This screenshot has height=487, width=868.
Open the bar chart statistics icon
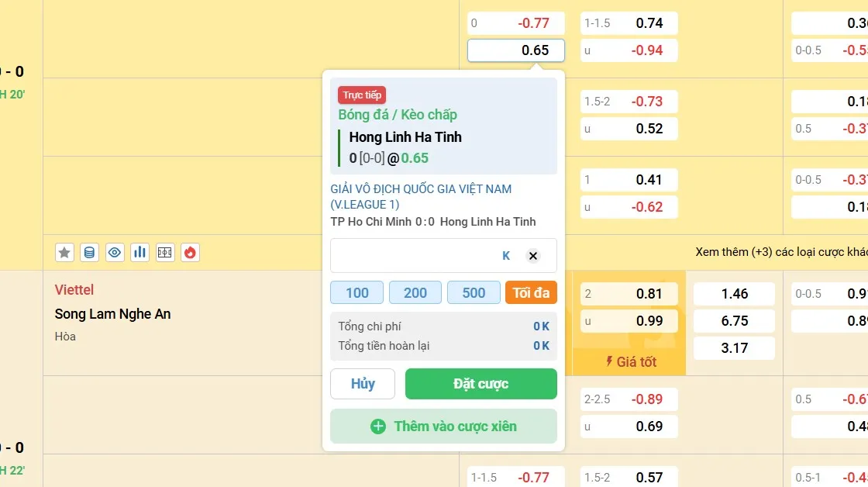(x=139, y=252)
